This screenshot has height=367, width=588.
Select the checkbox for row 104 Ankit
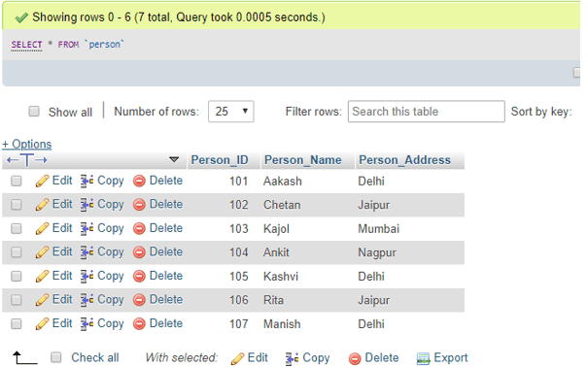click(17, 252)
